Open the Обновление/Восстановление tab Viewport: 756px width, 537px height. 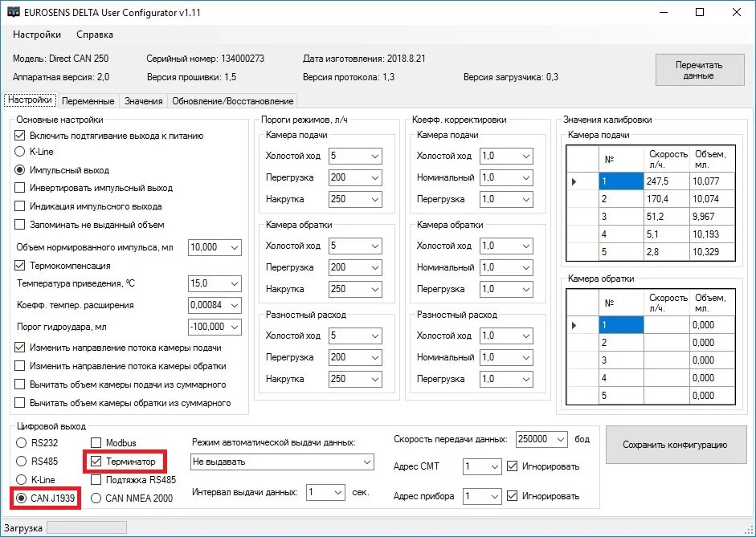(x=233, y=101)
